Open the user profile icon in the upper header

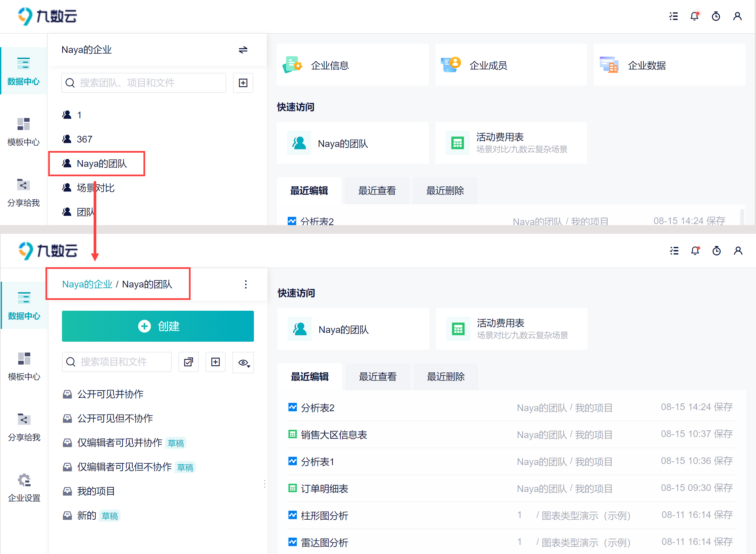pos(737,16)
